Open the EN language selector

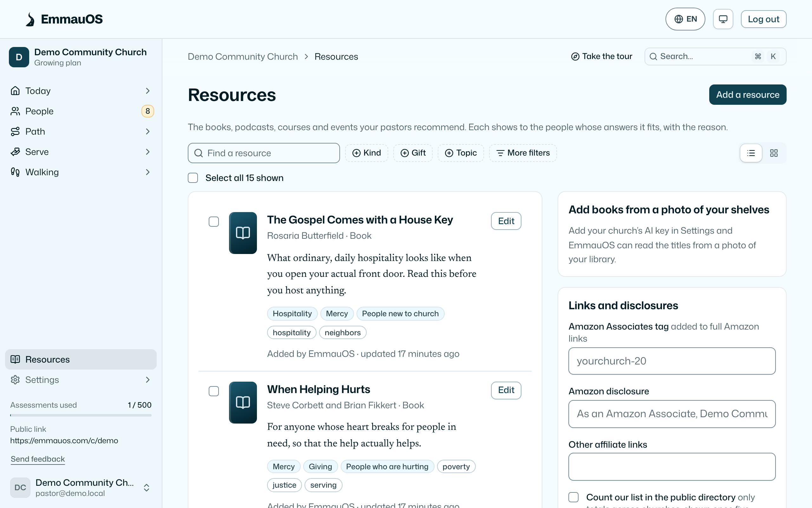[685, 19]
